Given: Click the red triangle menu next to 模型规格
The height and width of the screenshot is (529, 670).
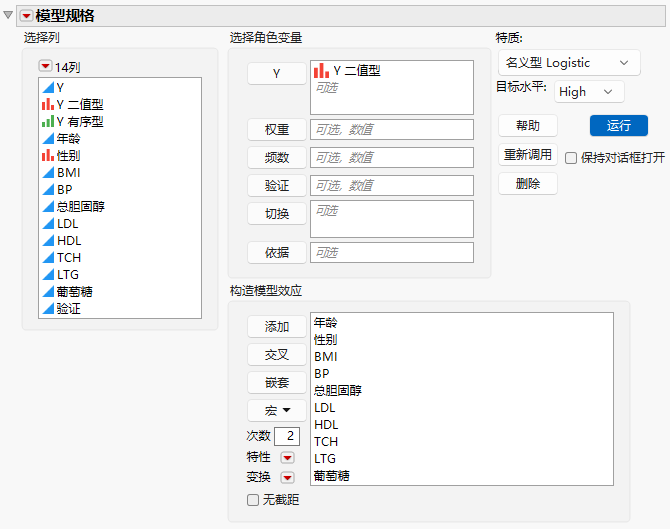Looking at the screenshot, I should [x=26, y=16].
